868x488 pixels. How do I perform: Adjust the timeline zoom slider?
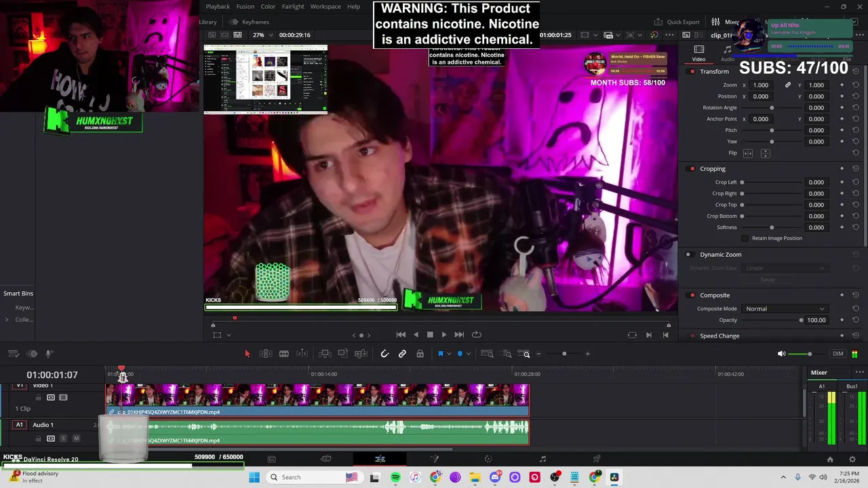coord(564,354)
